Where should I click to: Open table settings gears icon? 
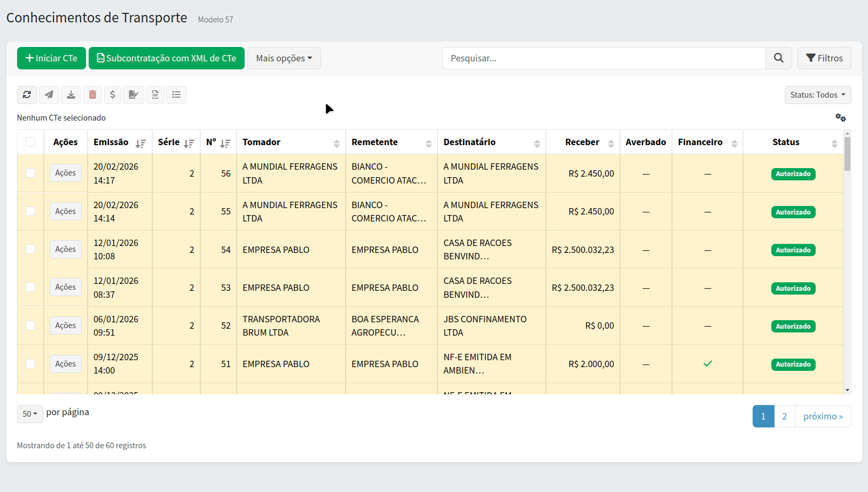coord(840,117)
